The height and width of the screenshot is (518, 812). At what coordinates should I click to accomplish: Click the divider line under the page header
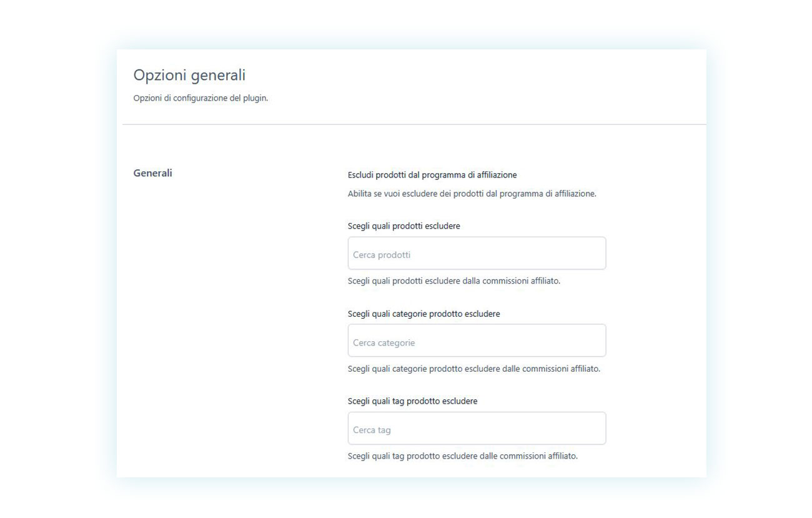414,124
